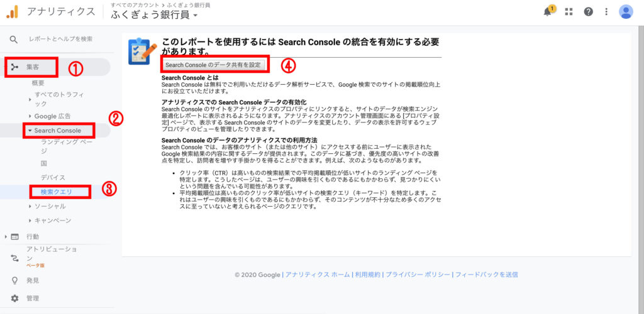Open the 発見 menu item
Viewport: 644px width, 314px height.
click(x=33, y=281)
